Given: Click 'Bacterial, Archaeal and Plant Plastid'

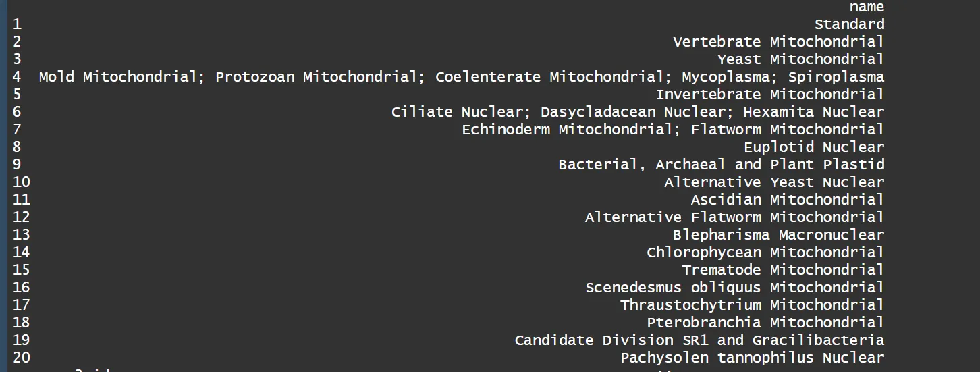Looking at the screenshot, I should pos(722,165).
